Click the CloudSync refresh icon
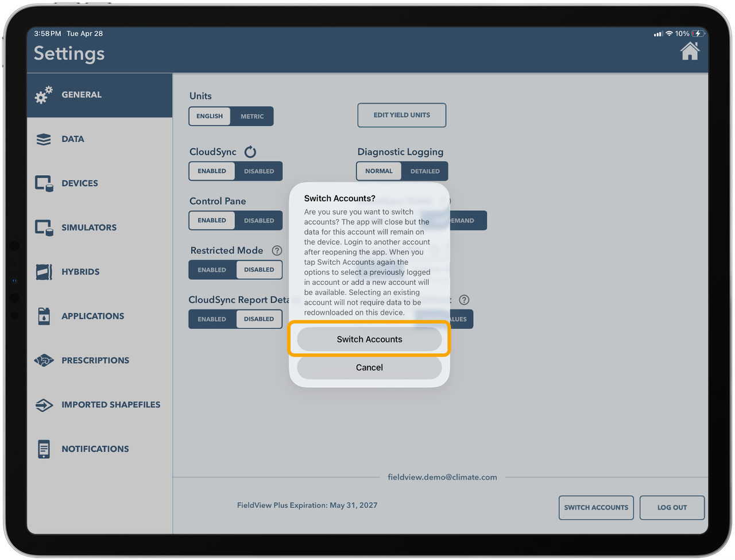735x560 pixels. [250, 152]
